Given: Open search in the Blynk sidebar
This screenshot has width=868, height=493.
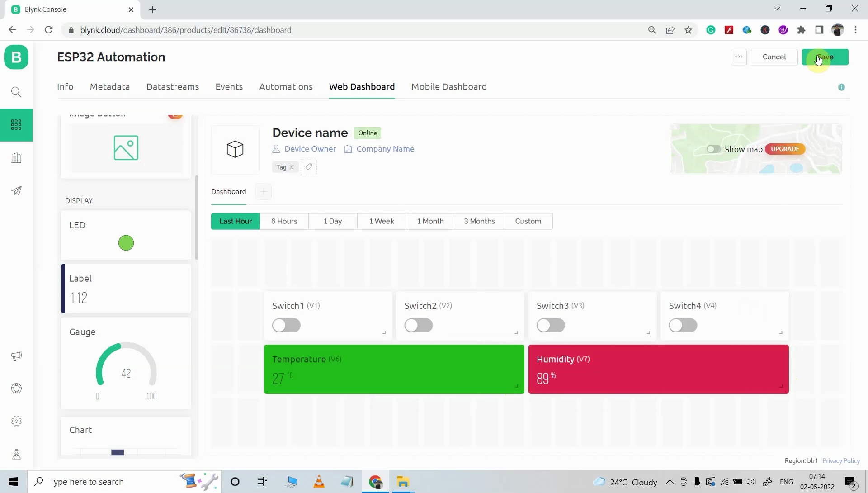Looking at the screenshot, I should [16, 92].
